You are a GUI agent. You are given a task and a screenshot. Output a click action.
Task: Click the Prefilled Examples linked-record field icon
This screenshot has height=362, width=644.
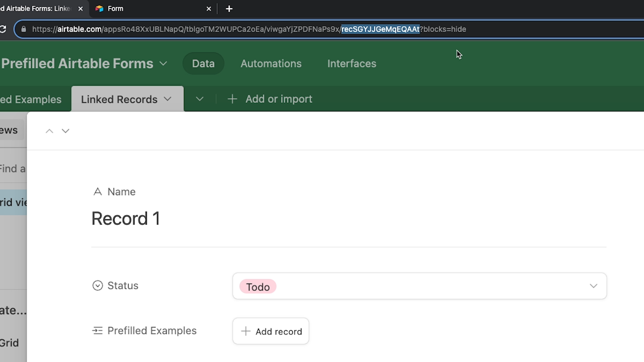[x=97, y=331]
